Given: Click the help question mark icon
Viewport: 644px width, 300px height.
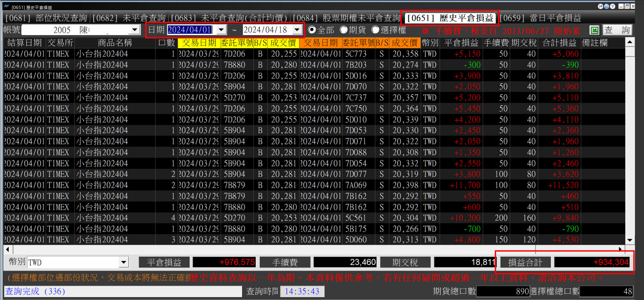Looking at the screenshot, I should (x=613, y=7).
